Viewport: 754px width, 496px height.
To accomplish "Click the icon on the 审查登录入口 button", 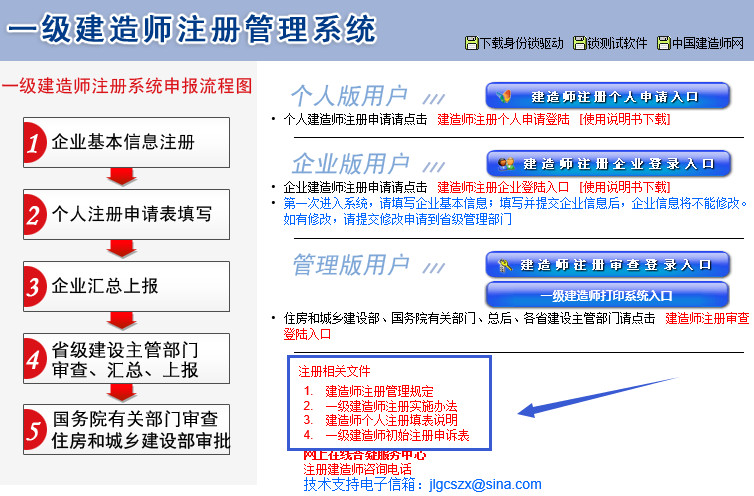I will click(x=505, y=265).
